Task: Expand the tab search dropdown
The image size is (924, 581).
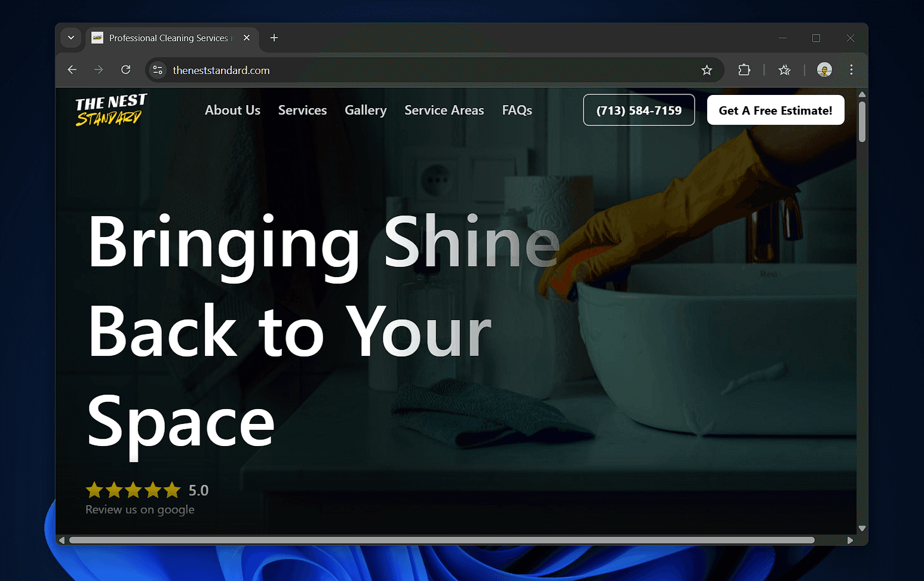Action: 71,38
